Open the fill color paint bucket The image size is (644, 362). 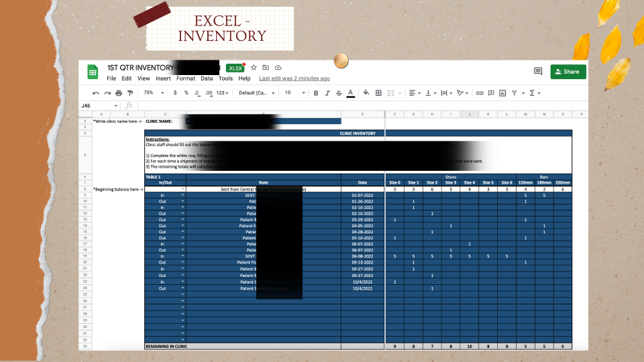(x=366, y=93)
